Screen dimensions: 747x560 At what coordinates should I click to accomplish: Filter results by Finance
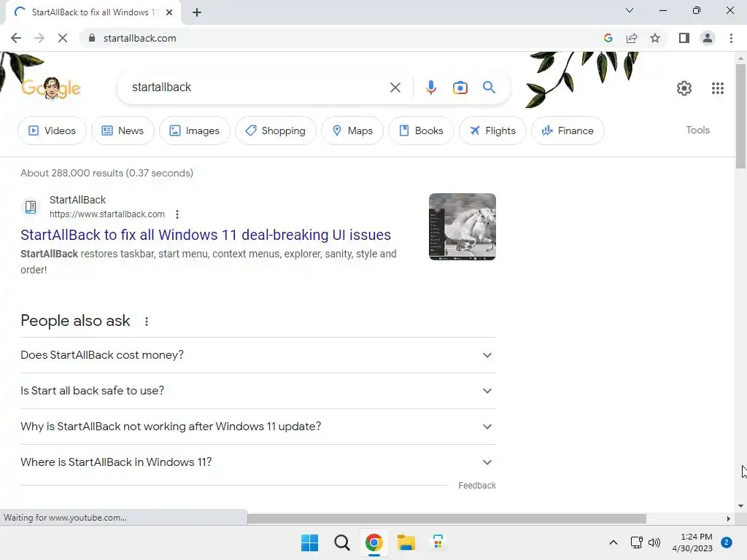(568, 131)
